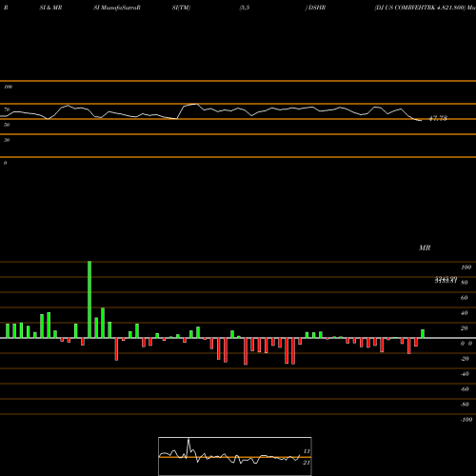Click the -60 label on MR axis
The height and width of the screenshot is (476, 476).
point(465,389)
